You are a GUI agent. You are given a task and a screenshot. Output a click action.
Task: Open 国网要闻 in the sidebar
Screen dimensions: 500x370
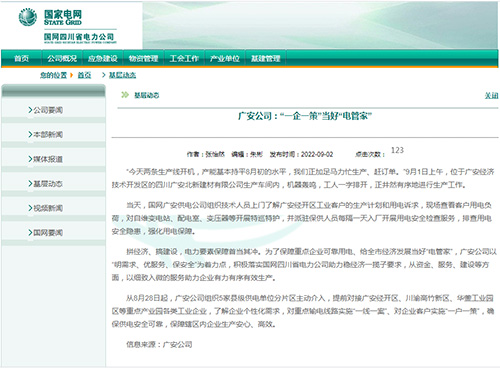point(48,232)
